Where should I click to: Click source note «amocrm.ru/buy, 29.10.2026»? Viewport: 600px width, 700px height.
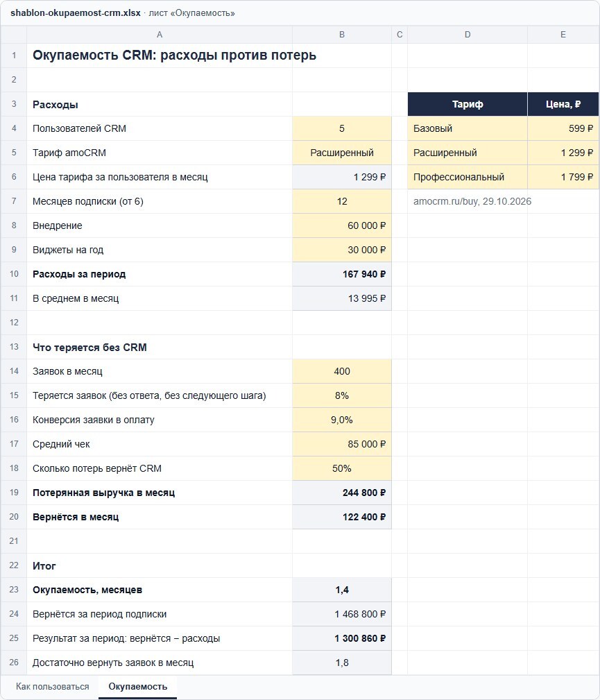[472, 201]
